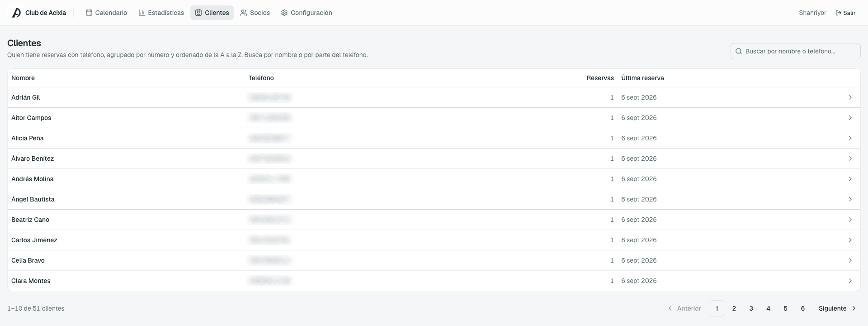Screen dimensions: 868x326
Task: Open Álvaro Benítez's row chevron
Action: 850,158
